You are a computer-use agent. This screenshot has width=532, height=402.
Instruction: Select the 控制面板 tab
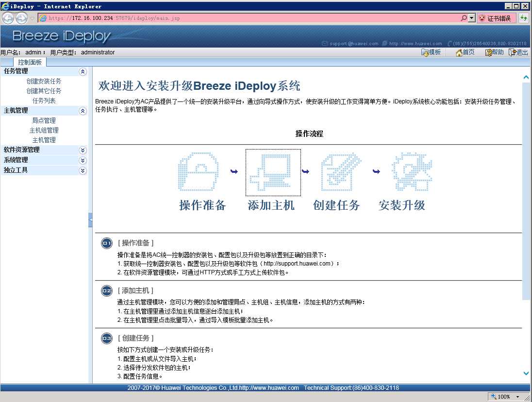click(x=30, y=62)
